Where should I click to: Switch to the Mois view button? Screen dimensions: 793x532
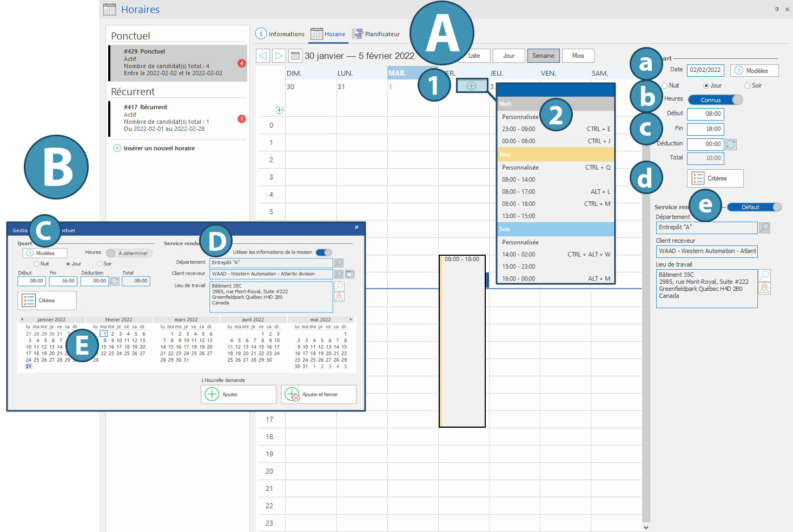click(x=578, y=56)
